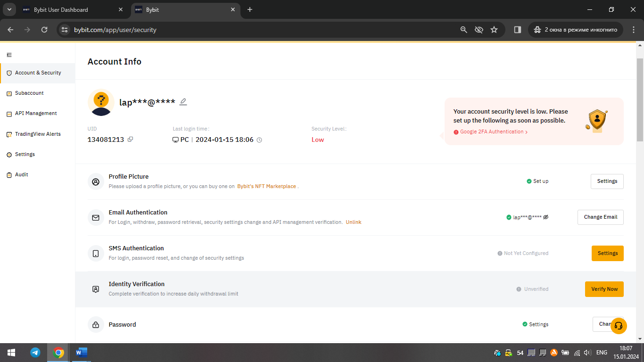Open Word from the taskbar
This screenshot has height=362, width=644.
82,353
